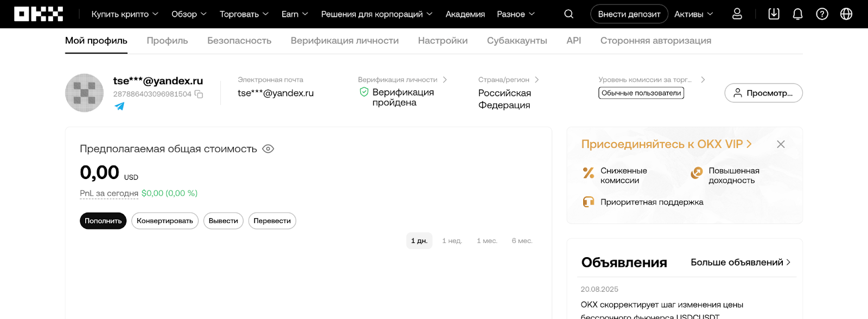Expand the Обзор menu
Viewport: 868px width, 319px height.
click(189, 14)
